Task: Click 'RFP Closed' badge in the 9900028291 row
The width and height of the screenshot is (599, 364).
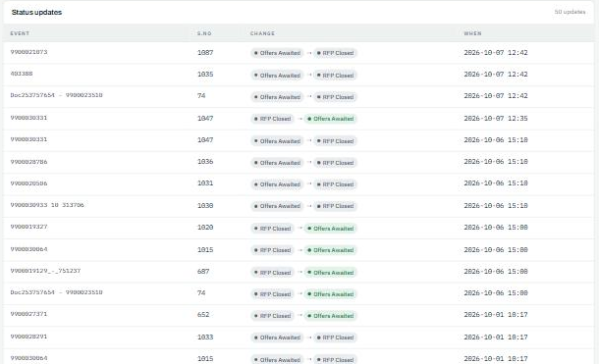Action: pyautogui.click(x=336, y=338)
